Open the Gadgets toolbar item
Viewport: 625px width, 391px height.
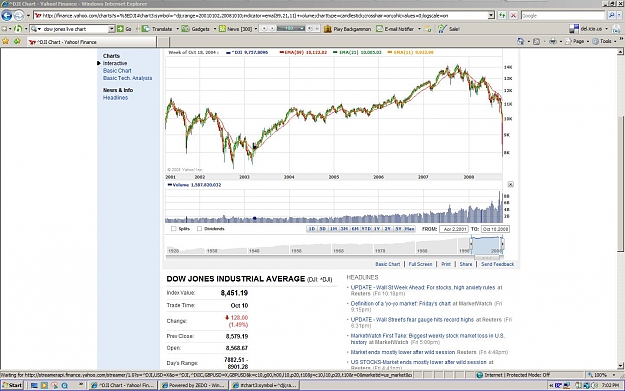196,29
